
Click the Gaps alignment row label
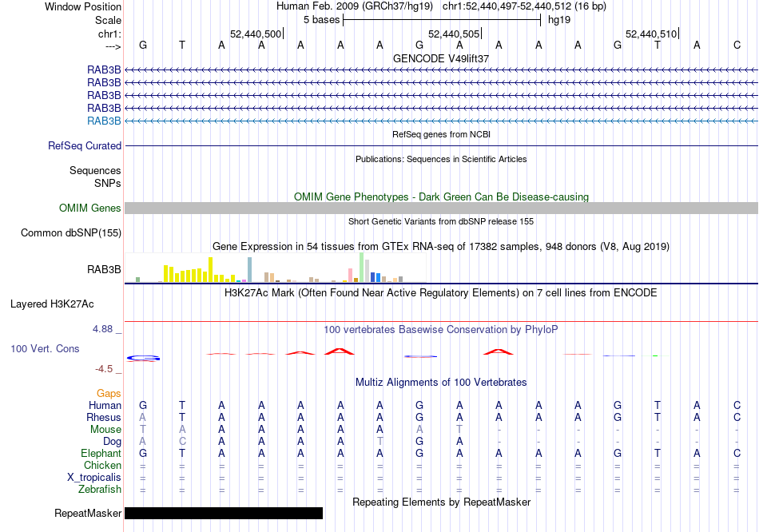point(109,394)
